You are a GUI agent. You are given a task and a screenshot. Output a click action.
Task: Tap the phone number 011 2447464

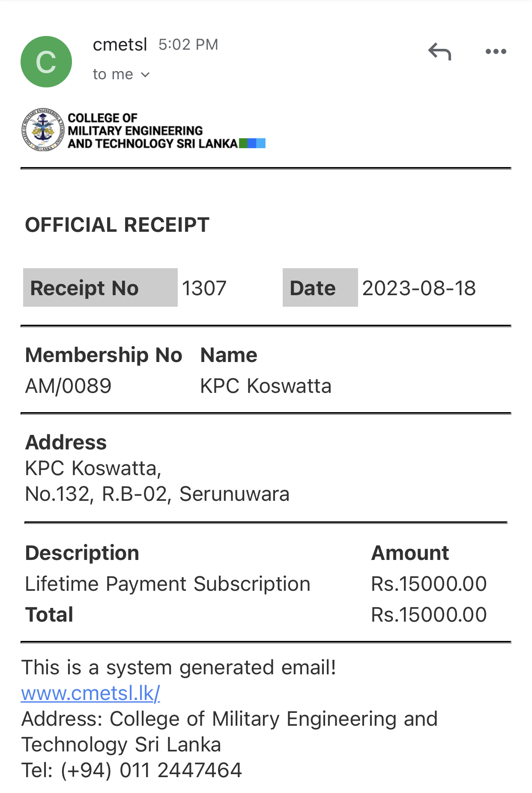181,770
